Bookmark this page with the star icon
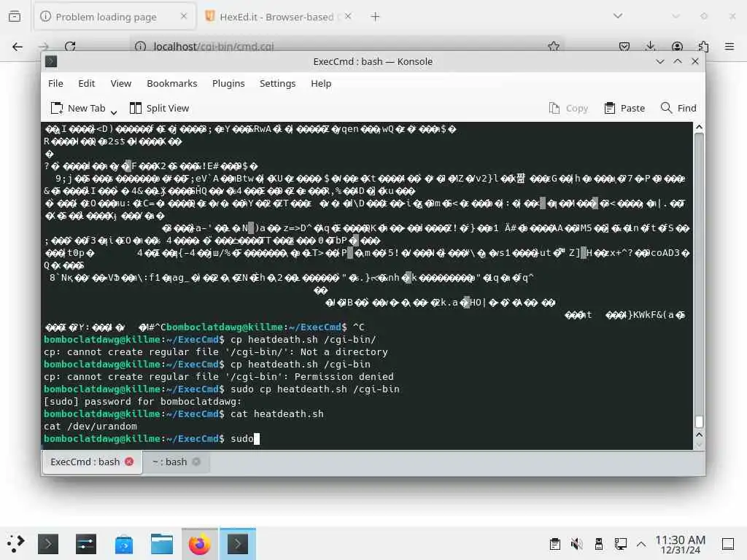This screenshot has height=560, width=747. [x=554, y=46]
